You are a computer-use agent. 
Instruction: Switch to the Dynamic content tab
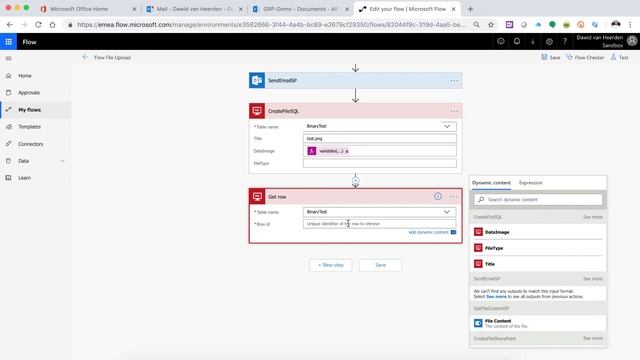491,183
